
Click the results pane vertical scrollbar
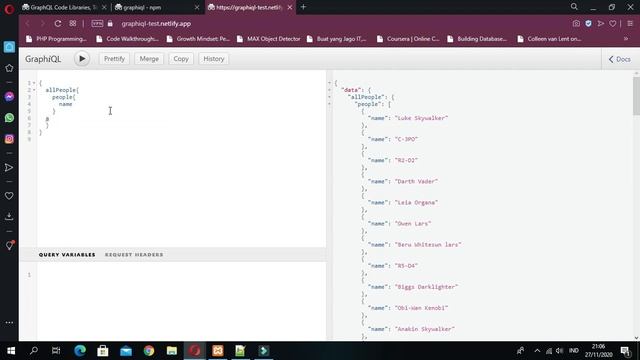[x=636, y=96]
